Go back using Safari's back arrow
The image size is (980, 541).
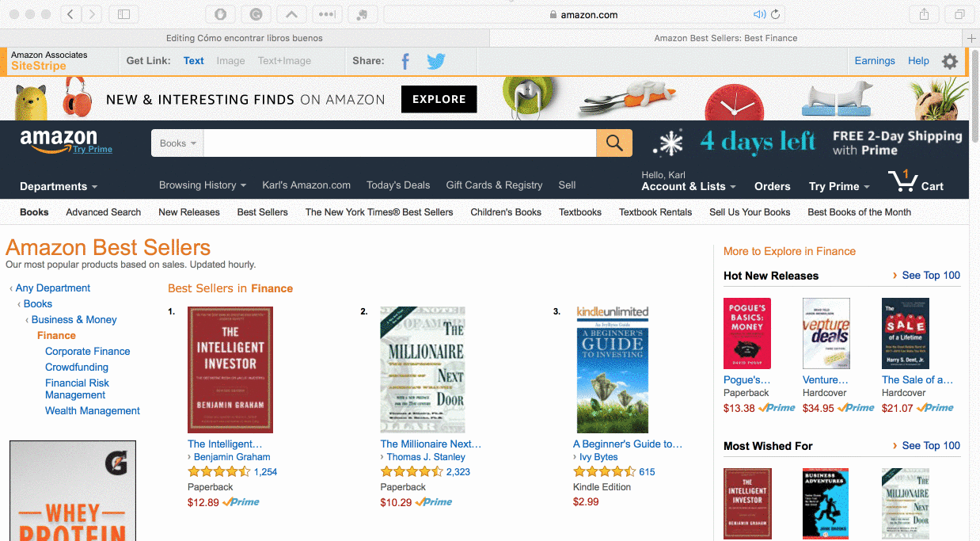(x=70, y=14)
